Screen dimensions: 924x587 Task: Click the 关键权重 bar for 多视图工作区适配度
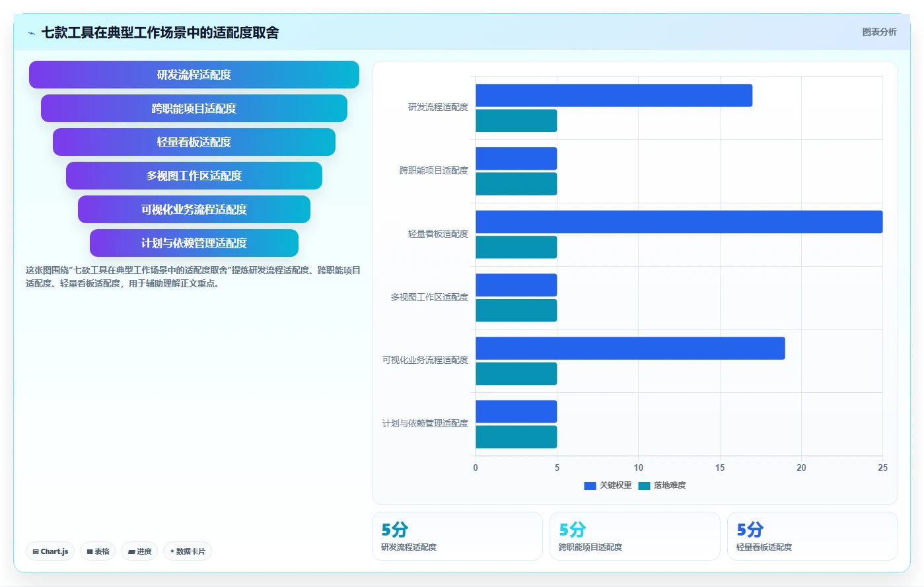click(x=516, y=285)
